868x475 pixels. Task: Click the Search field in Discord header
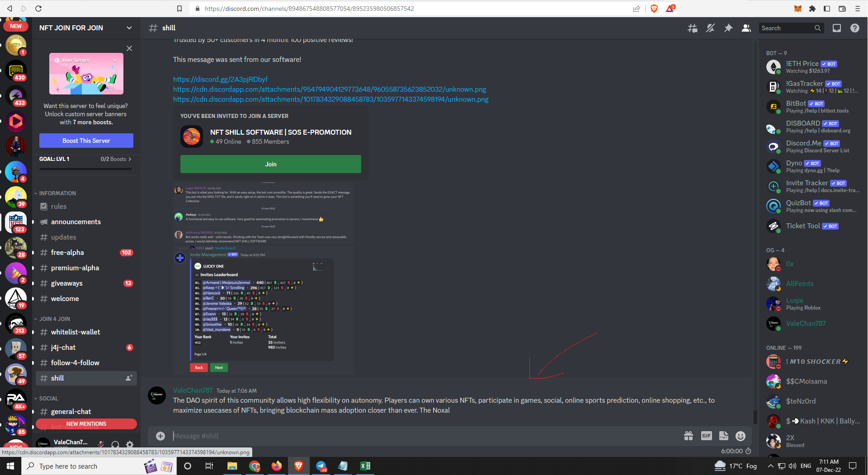pyautogui.click(x=791, y=28)
